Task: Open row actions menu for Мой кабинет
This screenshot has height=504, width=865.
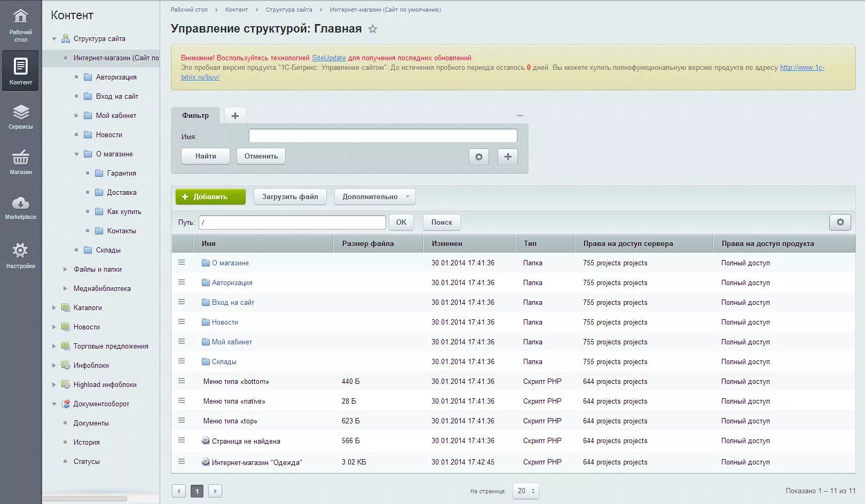Action: (x=182, y=342)
